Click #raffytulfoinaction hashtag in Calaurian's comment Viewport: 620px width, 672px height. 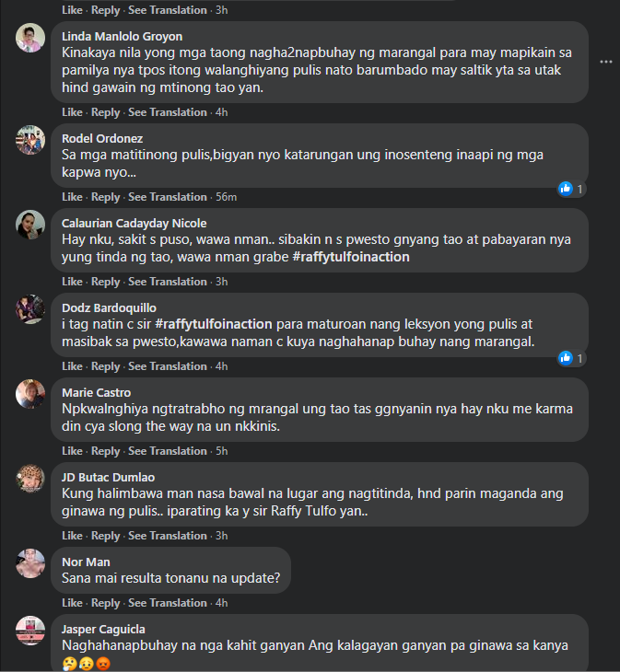351,257
